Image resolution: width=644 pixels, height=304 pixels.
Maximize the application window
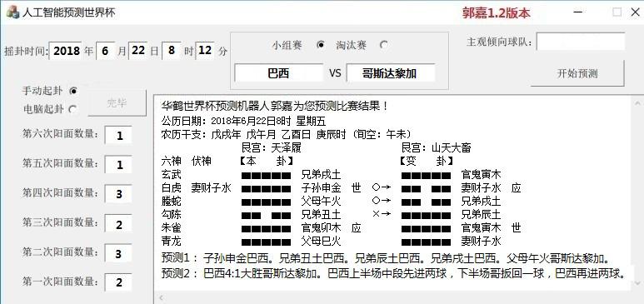point(617,12)
